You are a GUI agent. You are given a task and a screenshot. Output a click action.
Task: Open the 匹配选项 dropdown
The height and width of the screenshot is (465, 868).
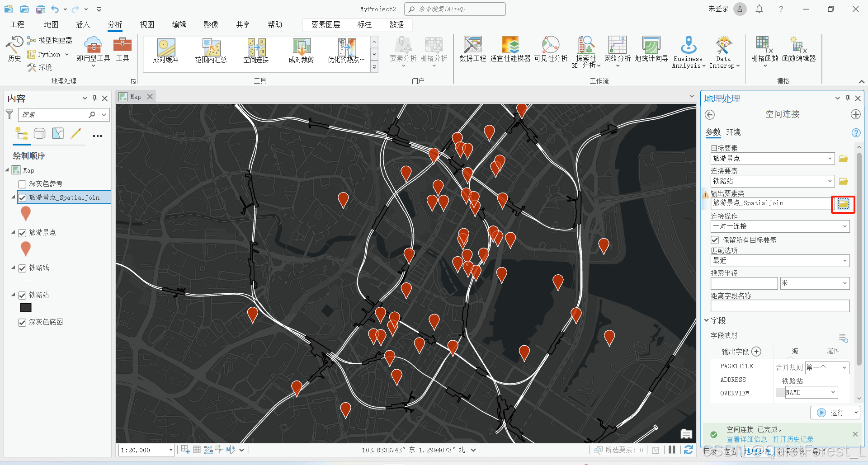click(780, 261)
